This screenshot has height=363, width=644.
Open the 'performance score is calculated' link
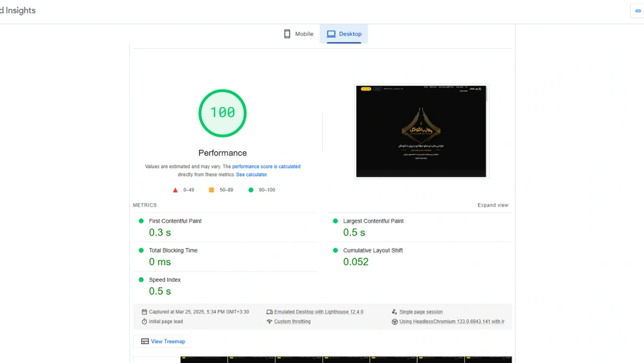[x=266, y=166]
